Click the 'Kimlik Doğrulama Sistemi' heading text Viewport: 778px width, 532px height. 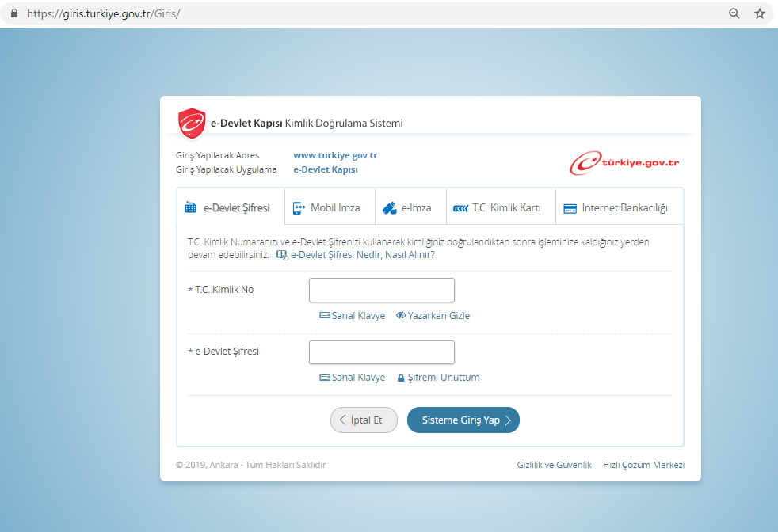pyautogui.click(x=344, y=123)
